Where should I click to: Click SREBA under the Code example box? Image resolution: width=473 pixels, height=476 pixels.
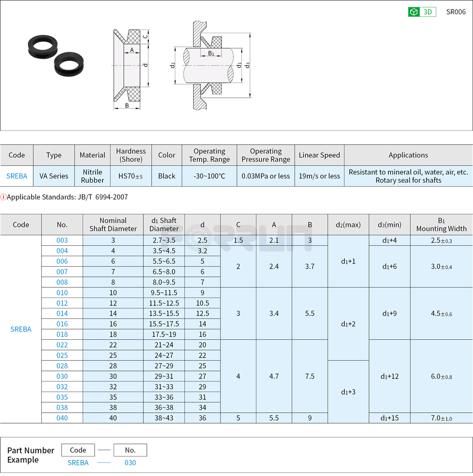(78, 463)
